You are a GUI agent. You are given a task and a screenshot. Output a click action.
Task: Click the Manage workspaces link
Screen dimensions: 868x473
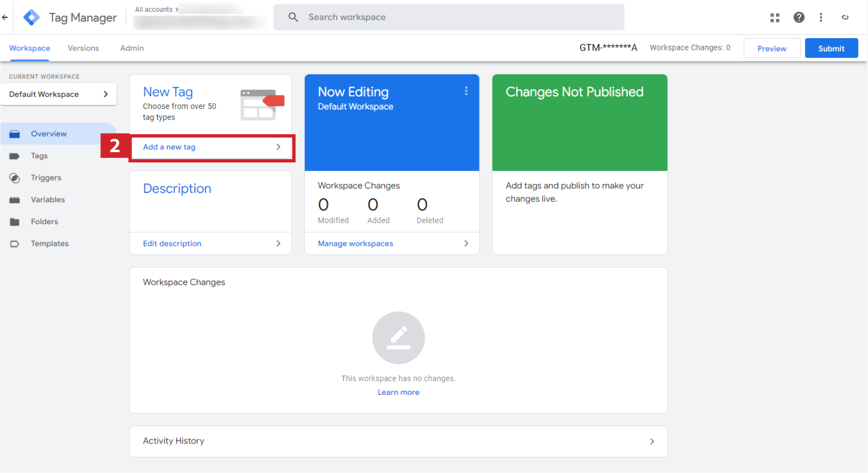[356, 244]
